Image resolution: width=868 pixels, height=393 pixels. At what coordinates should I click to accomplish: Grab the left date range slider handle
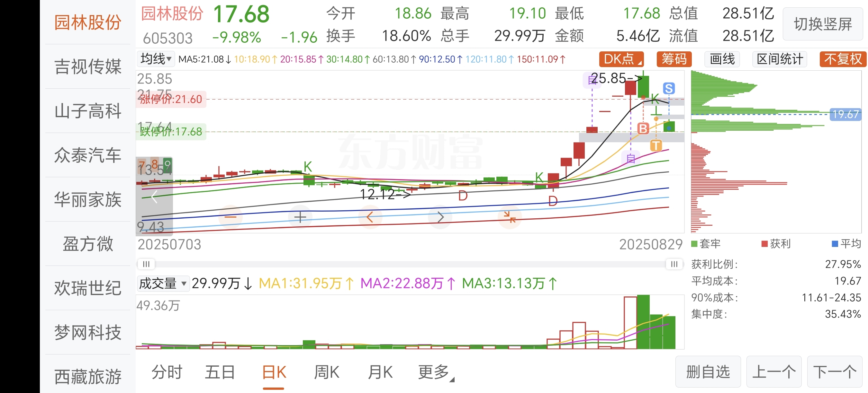[146, 264]
